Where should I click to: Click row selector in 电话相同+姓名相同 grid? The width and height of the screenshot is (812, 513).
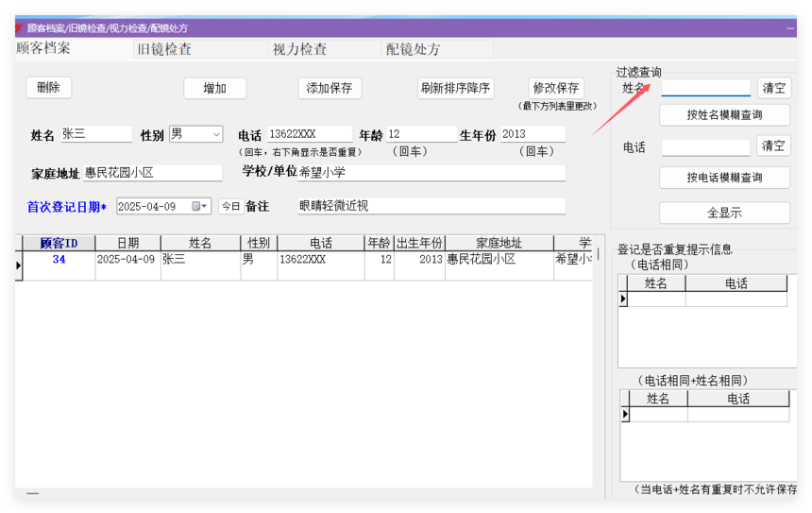(x=626, y=414)
